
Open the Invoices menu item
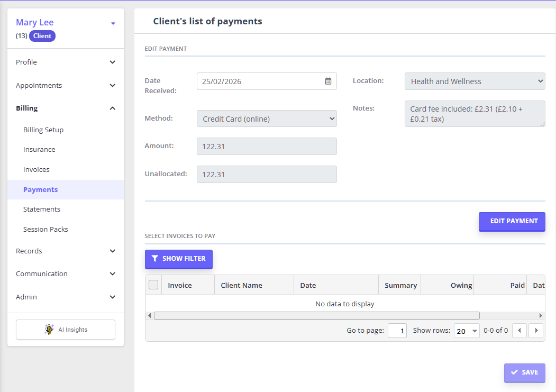(37, 170)
